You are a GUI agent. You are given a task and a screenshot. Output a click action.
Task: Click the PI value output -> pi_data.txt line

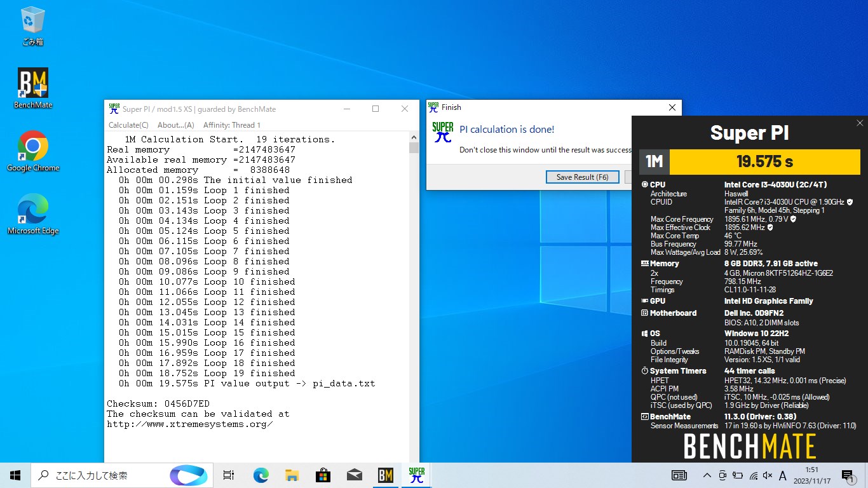point(247,383)
